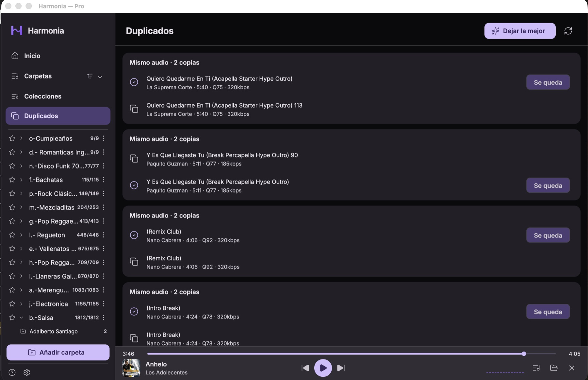This screenshot has height=380, width=588.
Task: Expand the o-Cumpleaños folder
Action: pos(22,138)
